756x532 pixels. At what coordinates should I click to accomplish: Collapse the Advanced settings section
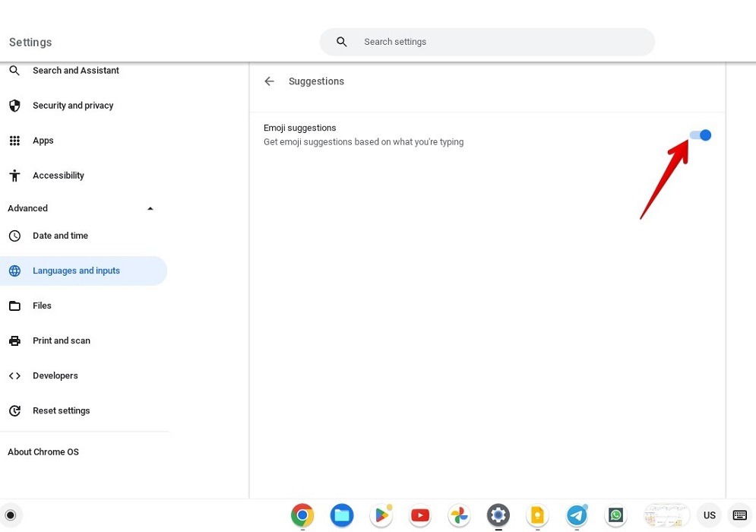point(150,207)
